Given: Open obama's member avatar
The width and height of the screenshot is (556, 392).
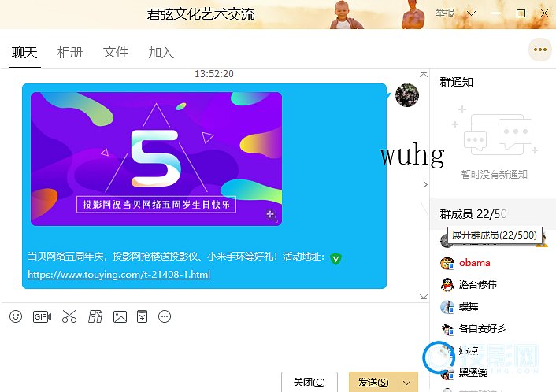Looking at the screenshot, I should point(447,263).
